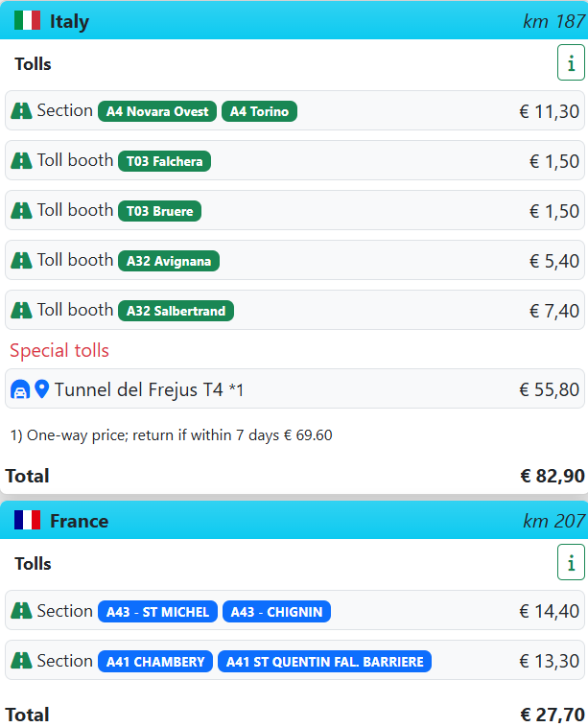The height and width of the screenshot is (727, 588).
Task: Click the road icon beside A43 - ST MICHEL section
Action: pyautogui.click(x=21, y=611)
